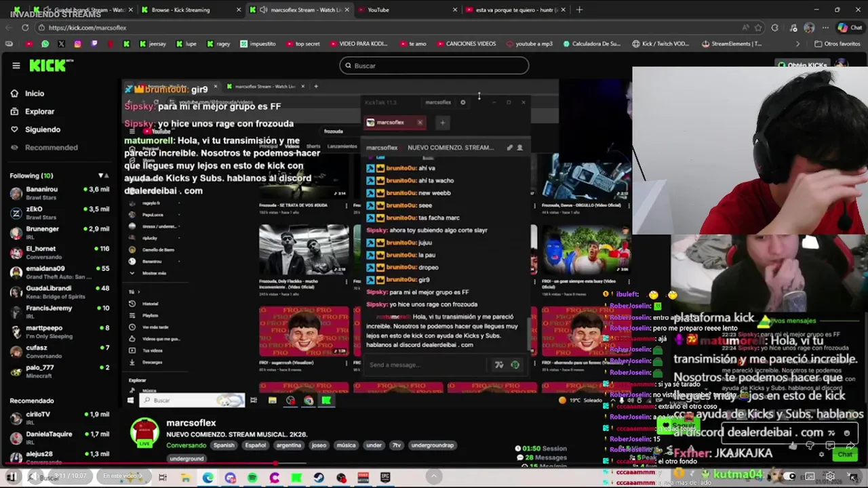
Task: Switch to 'esta va porque te quiero' tab
Action: pyautogui.click(x=517, y=9)
